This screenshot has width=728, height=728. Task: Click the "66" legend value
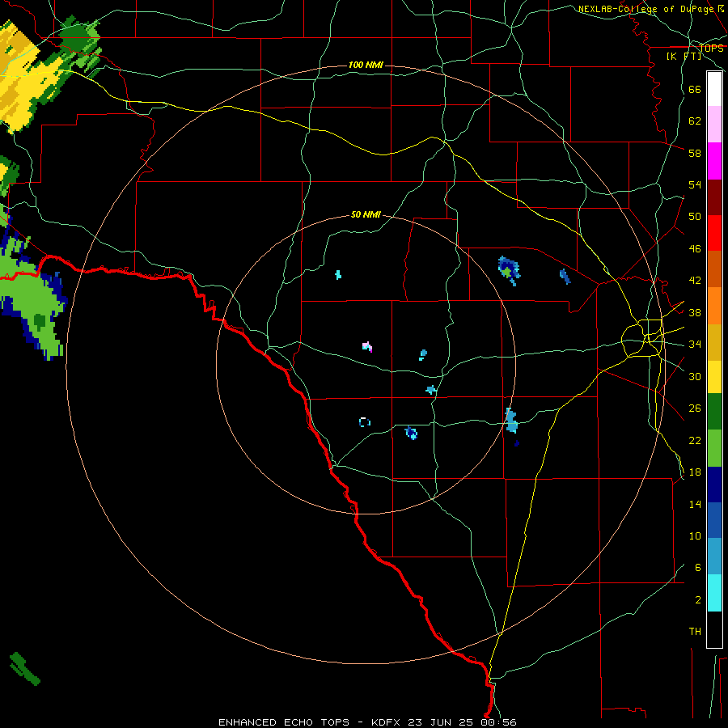pyautogui.click(x=695, y=89)
